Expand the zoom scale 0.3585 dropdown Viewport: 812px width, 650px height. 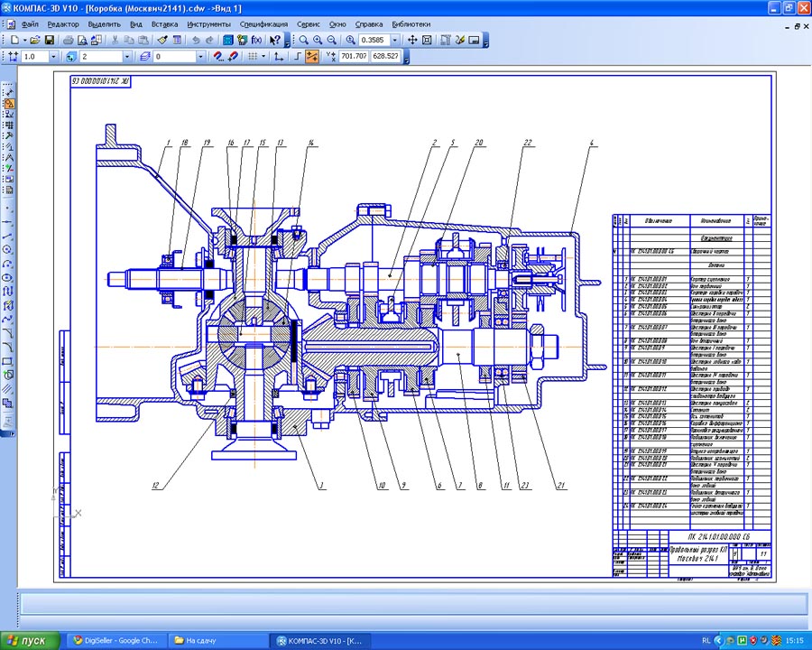pyautogui.click(x=394, y=41)
